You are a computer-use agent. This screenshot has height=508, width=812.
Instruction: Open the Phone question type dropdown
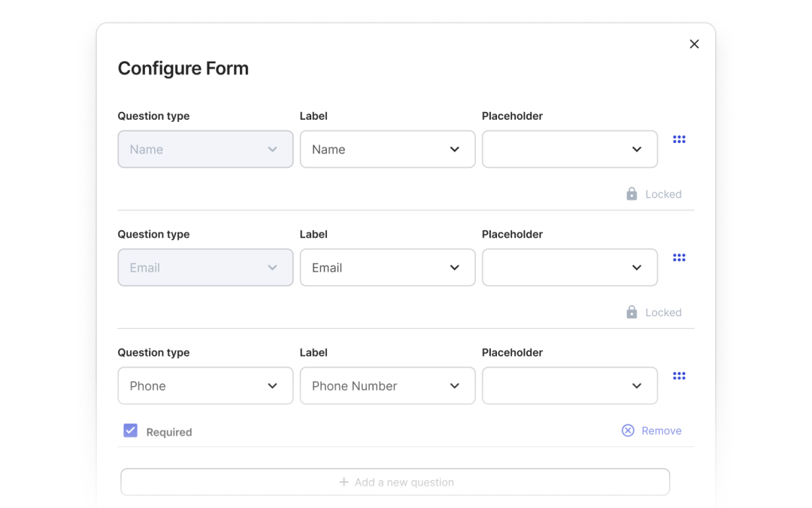pos(205,385)
